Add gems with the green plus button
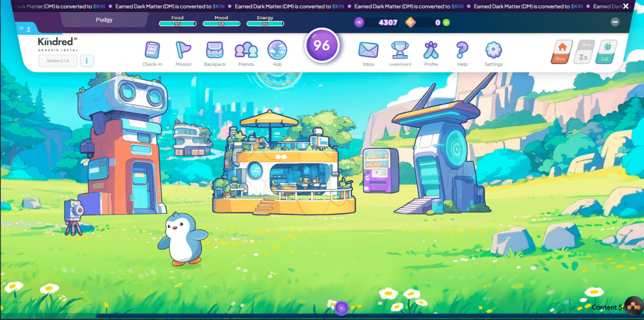 (x=446, y=23)
